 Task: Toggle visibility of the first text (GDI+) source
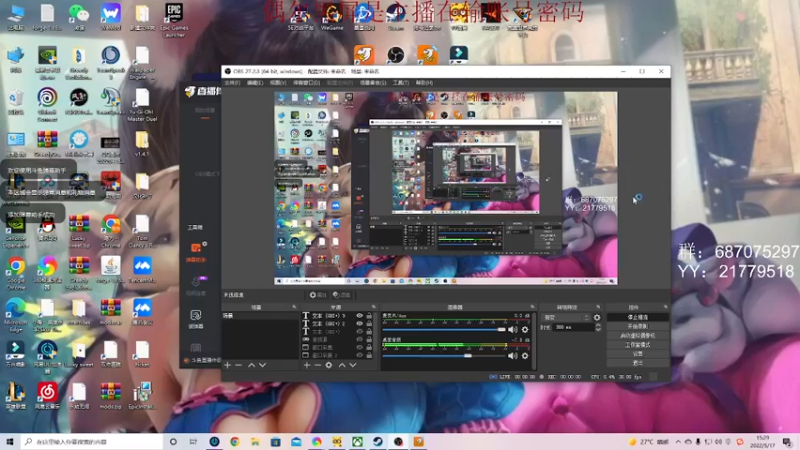pyautogui.click(x=359, y=316)
